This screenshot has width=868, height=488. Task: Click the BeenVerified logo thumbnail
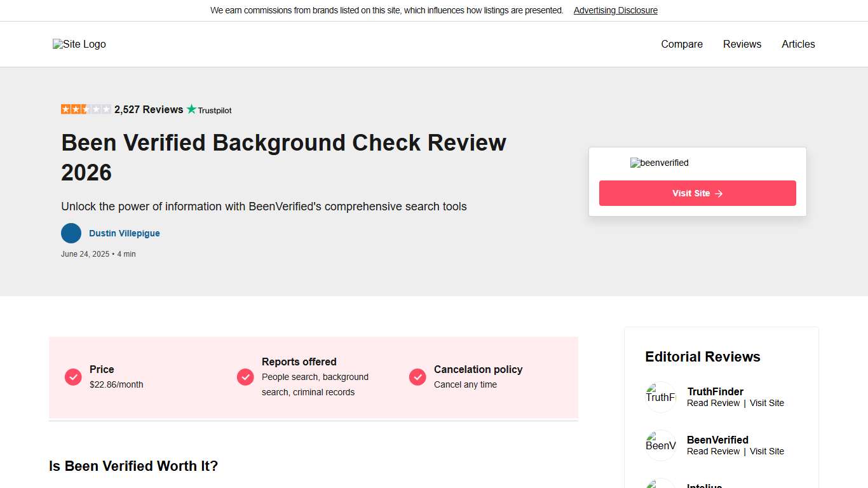coord(660,445)
